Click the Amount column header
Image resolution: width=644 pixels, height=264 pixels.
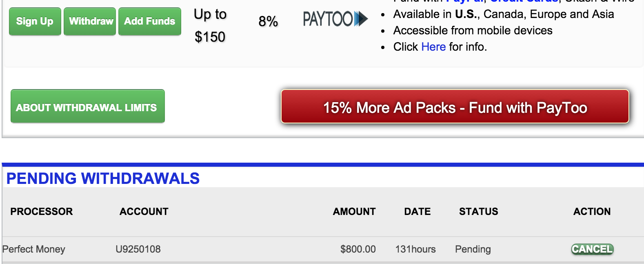coord(354,212)
